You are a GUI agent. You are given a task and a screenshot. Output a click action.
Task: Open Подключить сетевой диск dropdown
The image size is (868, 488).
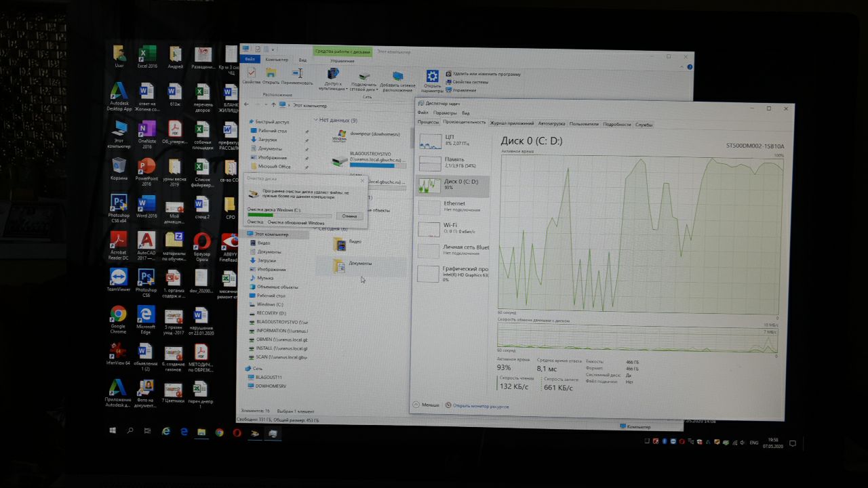point(364,81)
